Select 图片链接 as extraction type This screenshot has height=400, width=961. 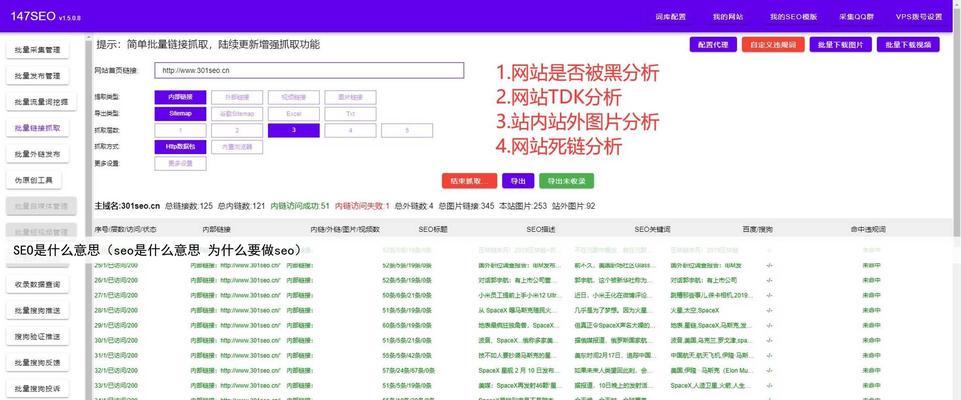tap(350, 97)
